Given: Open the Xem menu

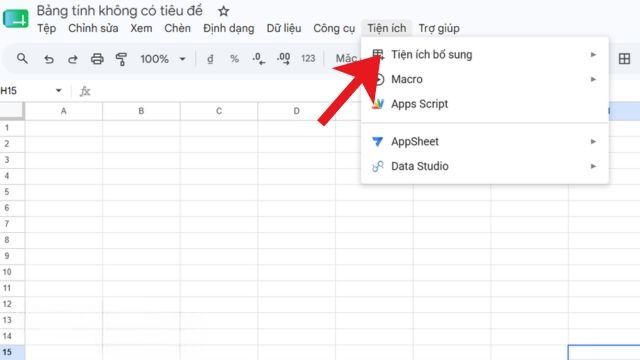Looking at the screenshot, I should click(x=141, y=29).
